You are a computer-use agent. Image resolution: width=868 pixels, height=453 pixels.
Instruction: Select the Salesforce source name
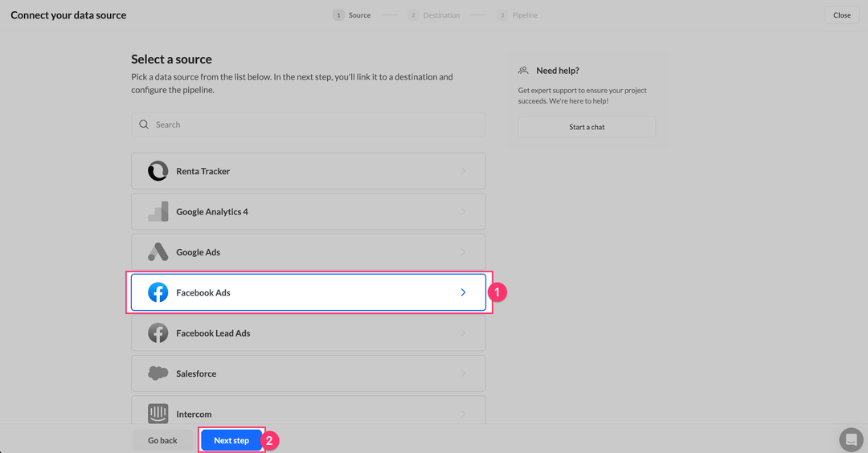coord(196,373)
